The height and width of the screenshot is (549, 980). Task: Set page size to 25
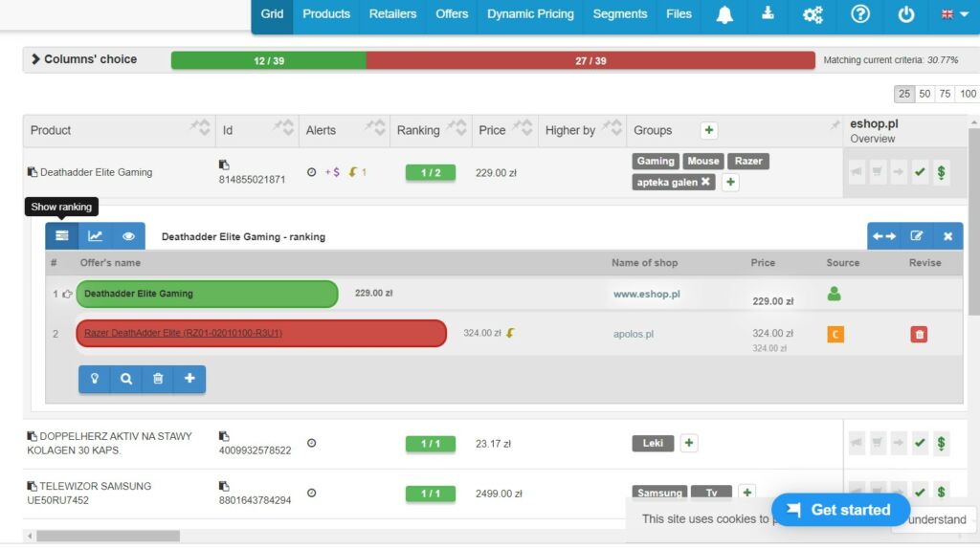[x=904, y=94]
